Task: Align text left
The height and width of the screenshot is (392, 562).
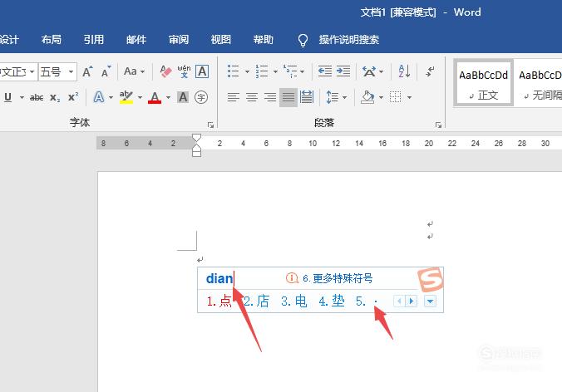Action: point(234,97)
